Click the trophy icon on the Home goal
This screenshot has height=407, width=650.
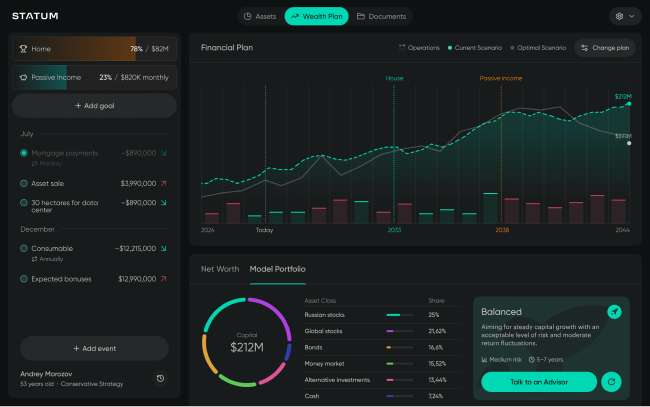point(24,48)
